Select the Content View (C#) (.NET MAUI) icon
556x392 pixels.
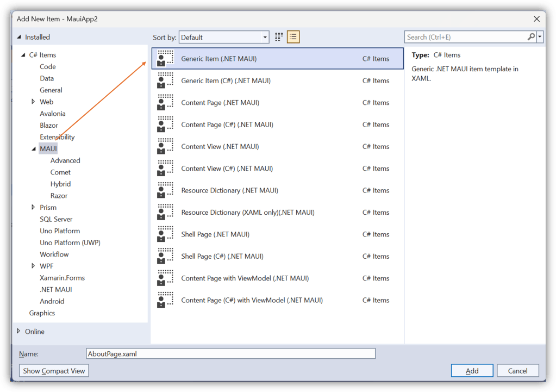point(165,168)
